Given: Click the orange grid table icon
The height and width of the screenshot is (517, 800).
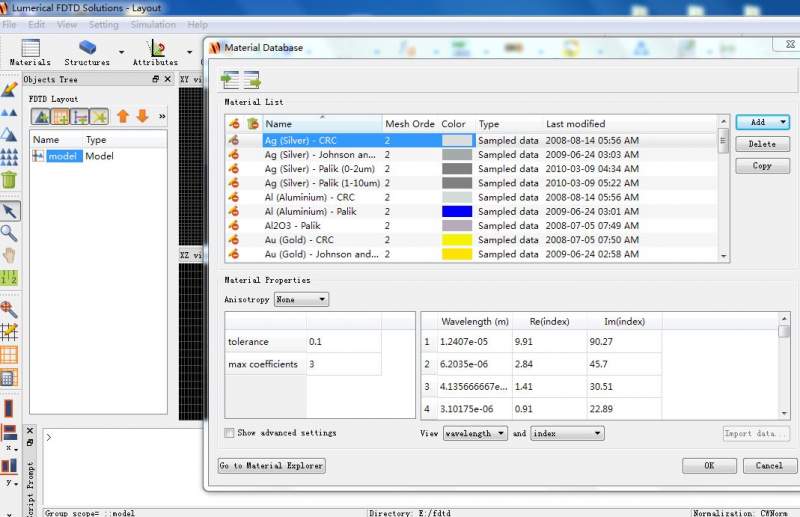Looking at the screenshot, I should point(9,355).
